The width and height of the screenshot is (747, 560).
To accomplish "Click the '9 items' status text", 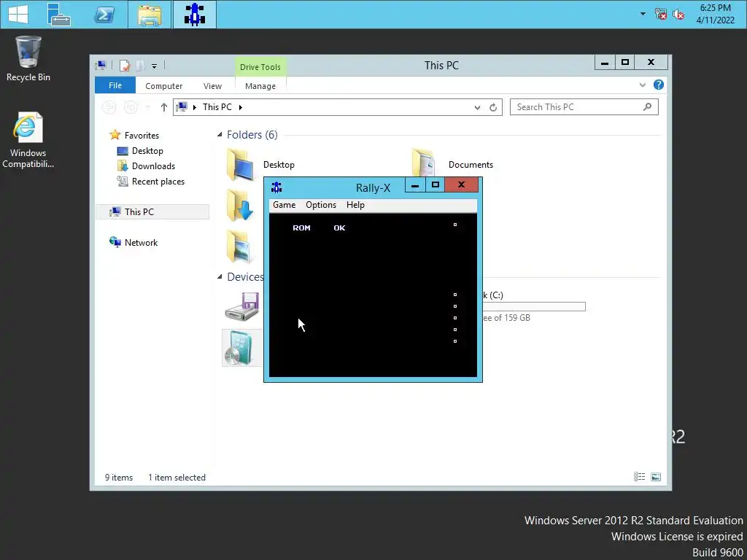I will click(x=119, y=477).
